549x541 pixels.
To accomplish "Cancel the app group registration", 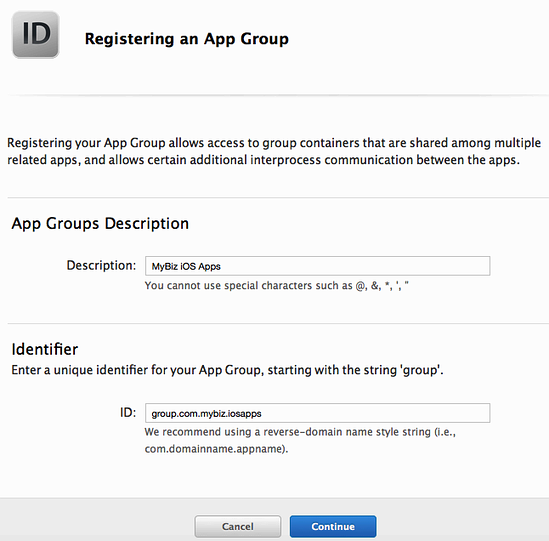I will click(x=238, y=526).
